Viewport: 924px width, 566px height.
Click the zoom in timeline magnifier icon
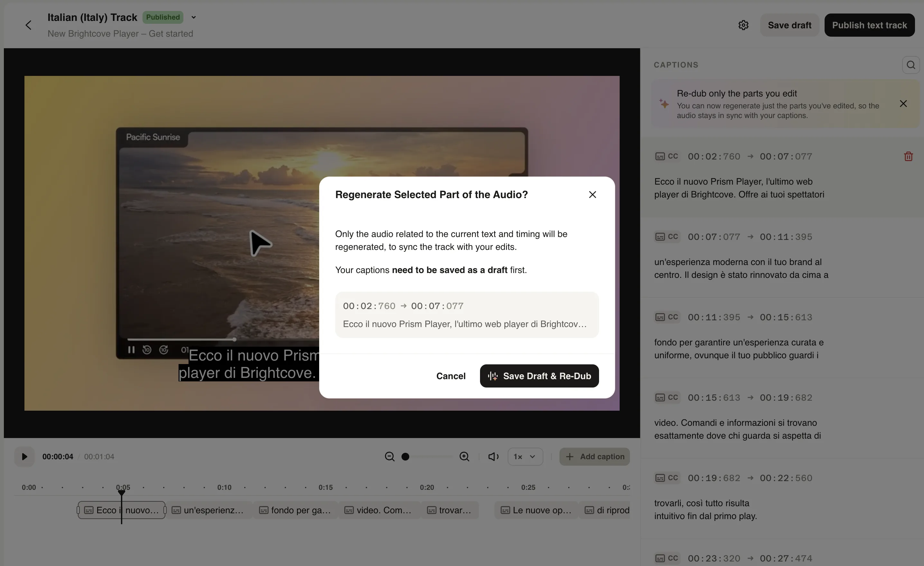click(464, 457)
